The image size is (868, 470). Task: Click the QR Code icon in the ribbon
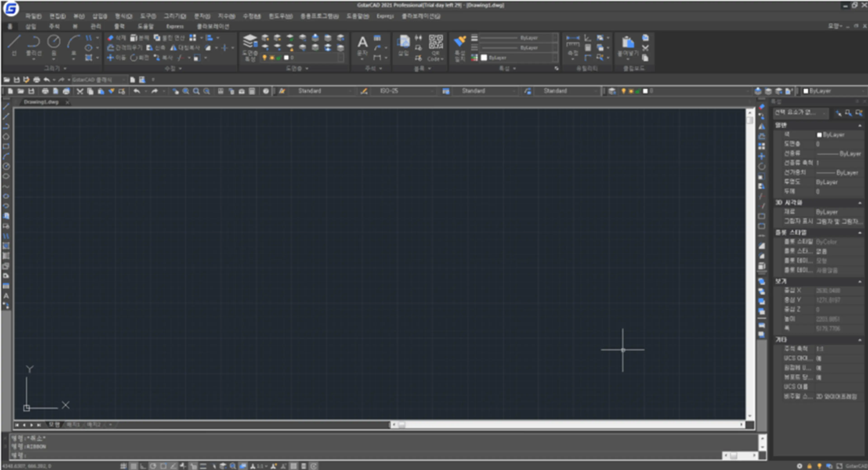(436, 42)
